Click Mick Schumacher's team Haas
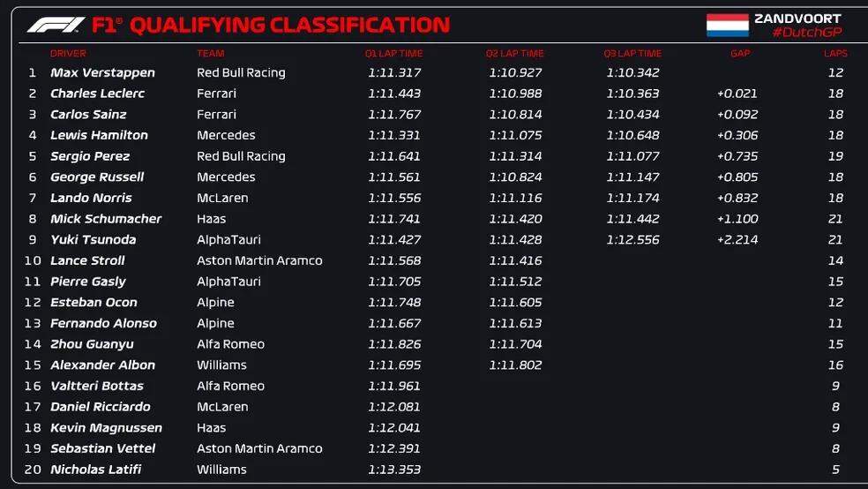 211,219
